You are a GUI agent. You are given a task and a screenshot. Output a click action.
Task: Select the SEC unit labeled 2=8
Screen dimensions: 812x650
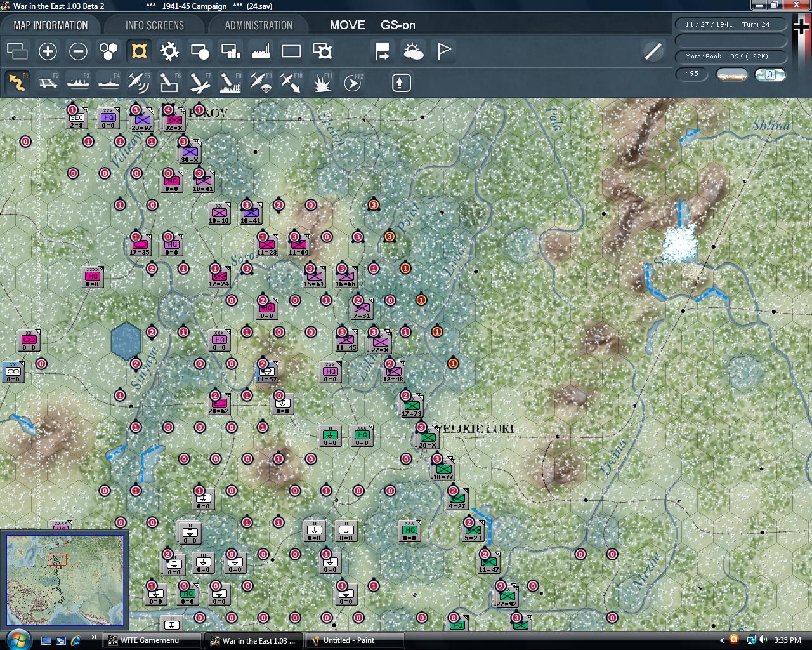(x=76, y=119)
